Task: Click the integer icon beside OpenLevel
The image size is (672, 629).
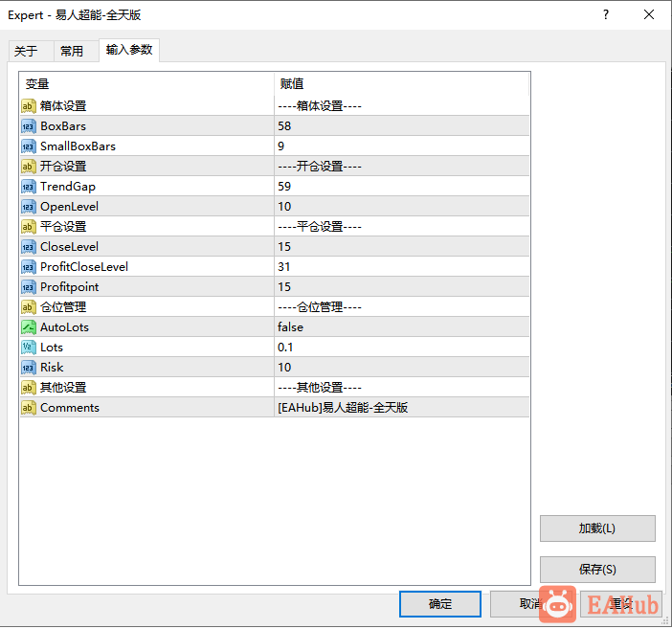Action: click(x=29, y=207)
